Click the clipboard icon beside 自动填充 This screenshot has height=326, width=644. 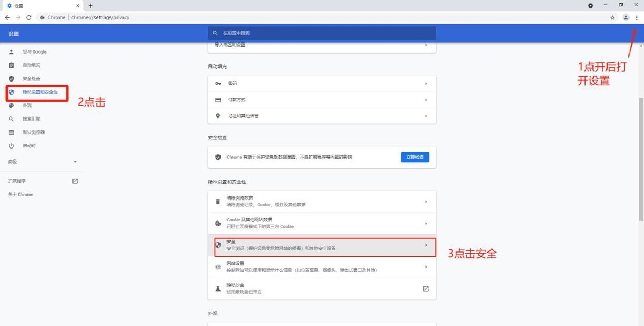(11, 65)
